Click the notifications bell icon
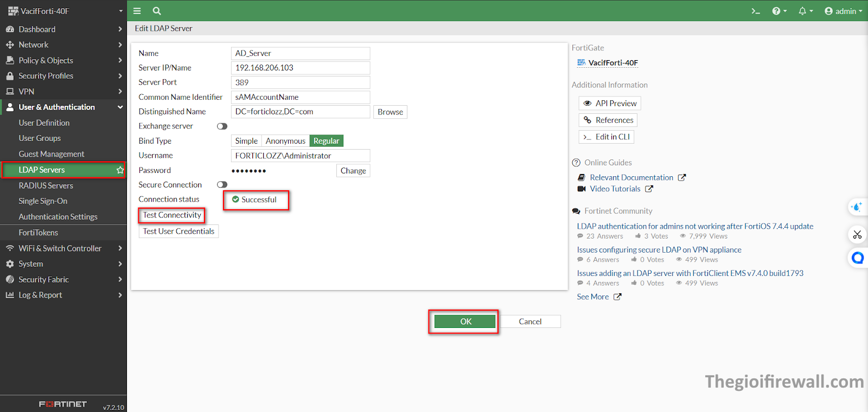The height and width of the screenshot is (412, 868). pos(803,11)
